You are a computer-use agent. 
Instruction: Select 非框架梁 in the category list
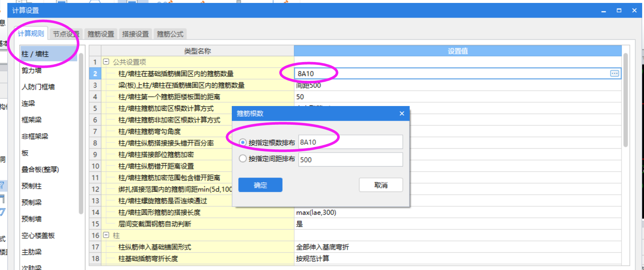tap(48, 136)
